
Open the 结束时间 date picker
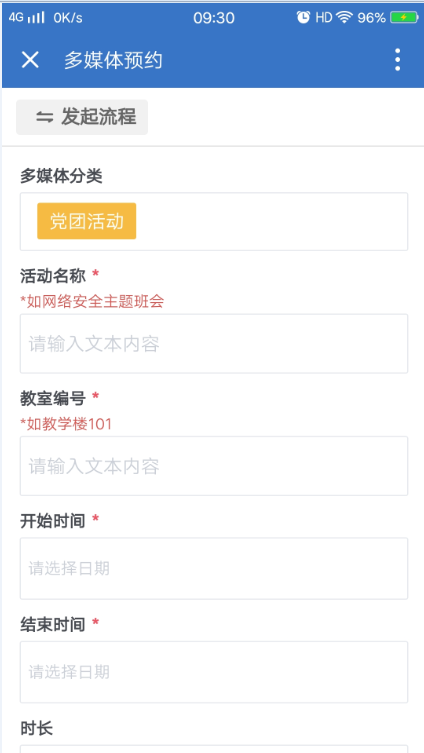click(214, 672)
